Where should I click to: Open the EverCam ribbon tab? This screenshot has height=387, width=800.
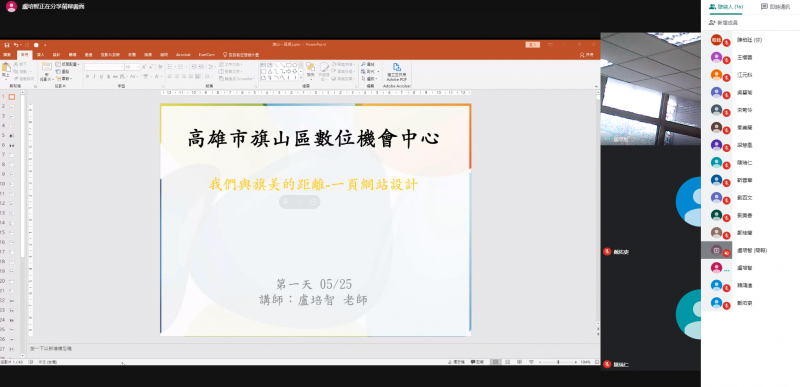(x=207, y=55)
